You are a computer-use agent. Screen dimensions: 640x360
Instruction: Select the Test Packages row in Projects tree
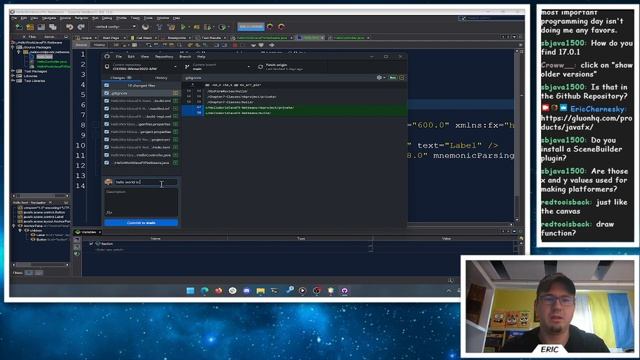point(36,71)
